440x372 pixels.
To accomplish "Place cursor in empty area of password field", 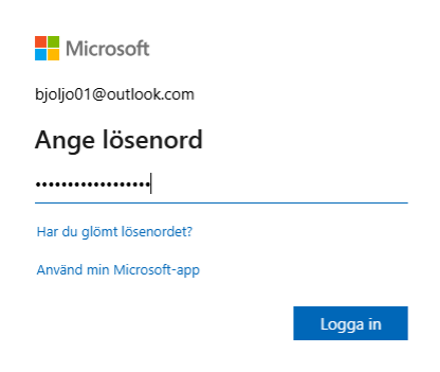I will [x=280, y=184].
